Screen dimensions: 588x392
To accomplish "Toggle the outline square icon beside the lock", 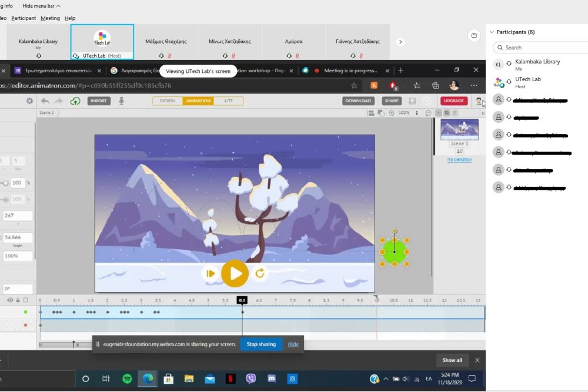I will coord(25,300).
